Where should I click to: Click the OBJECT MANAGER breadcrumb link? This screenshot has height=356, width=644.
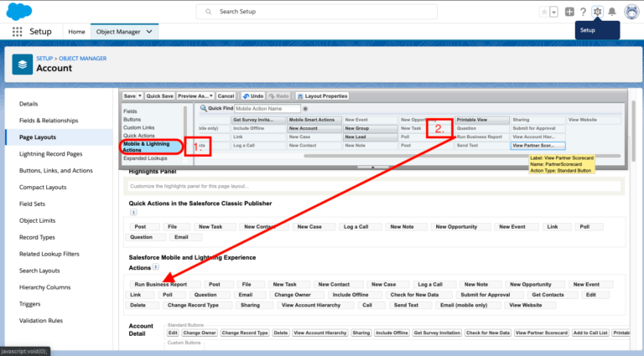pos(82,59)
